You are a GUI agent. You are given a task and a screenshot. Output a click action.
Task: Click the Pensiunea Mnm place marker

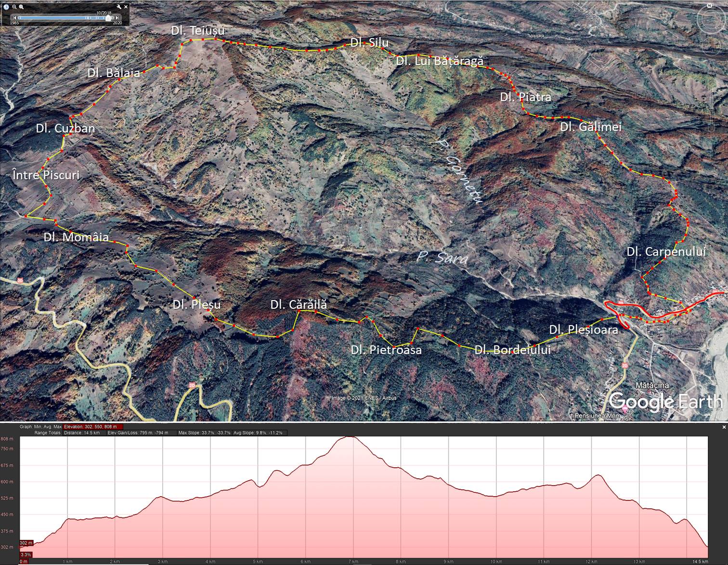point(625,409)
